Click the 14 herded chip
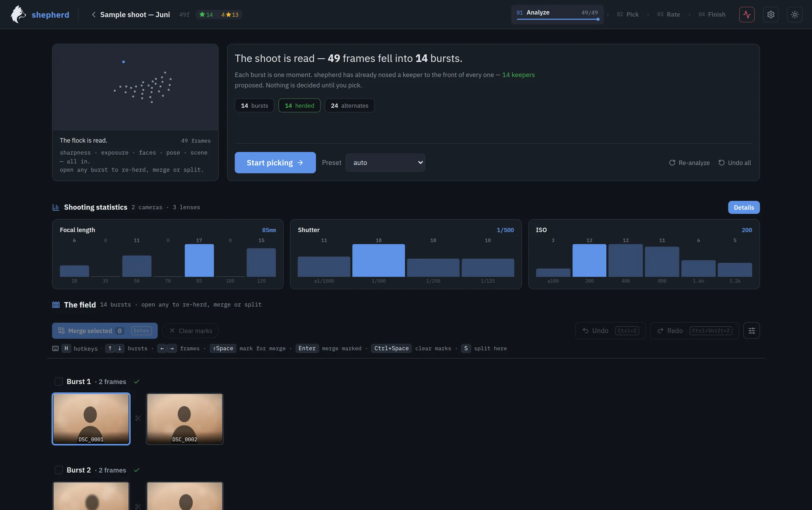The width and height of the screenshot is (812, 510). pyautogui.click(x=299, y=106)
